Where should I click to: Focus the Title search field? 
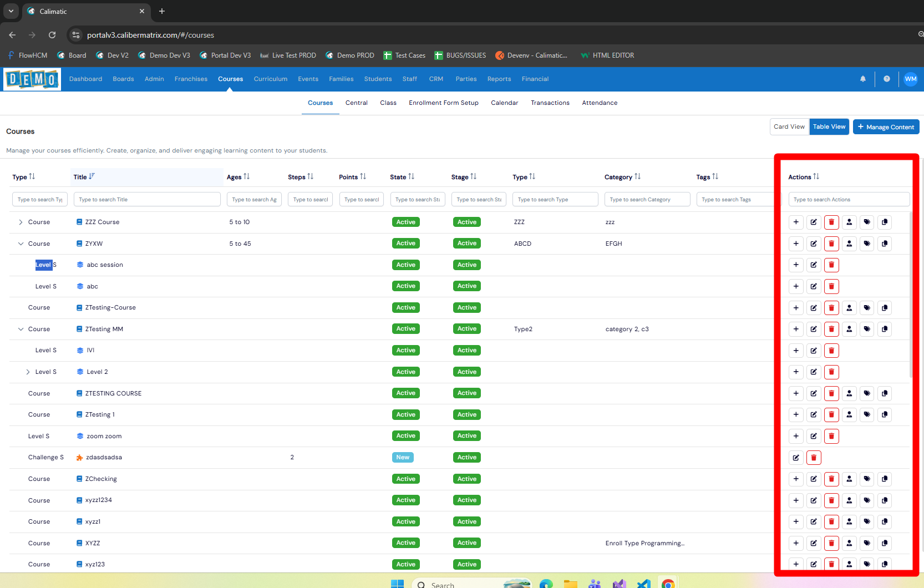pos(147,199)
